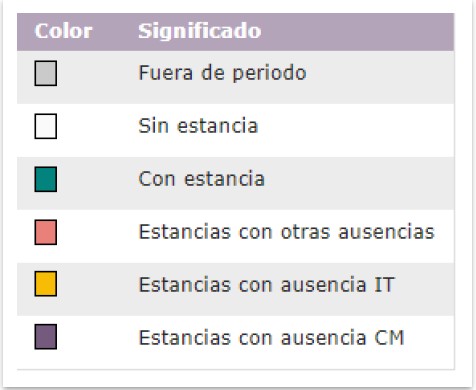
Task: Select the 'Fuera de periodo' label text
Action: [222, 73]
